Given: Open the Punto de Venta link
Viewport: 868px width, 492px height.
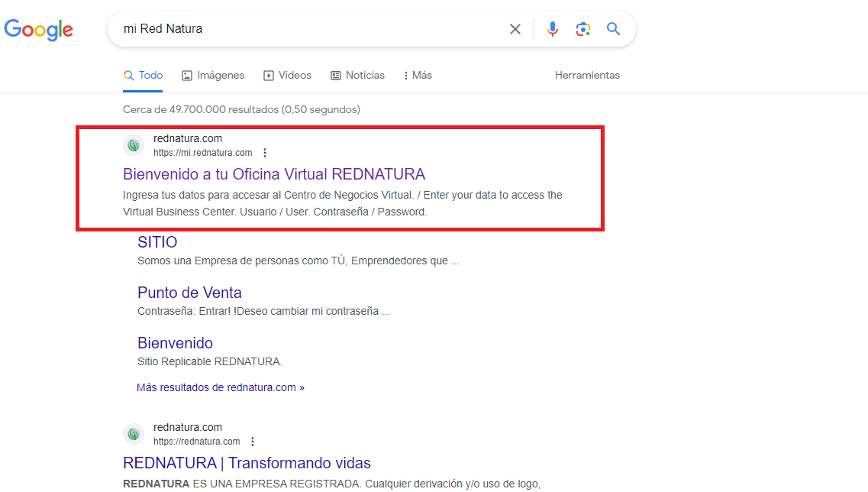Looking at the screenshot, I should [189, 293].
